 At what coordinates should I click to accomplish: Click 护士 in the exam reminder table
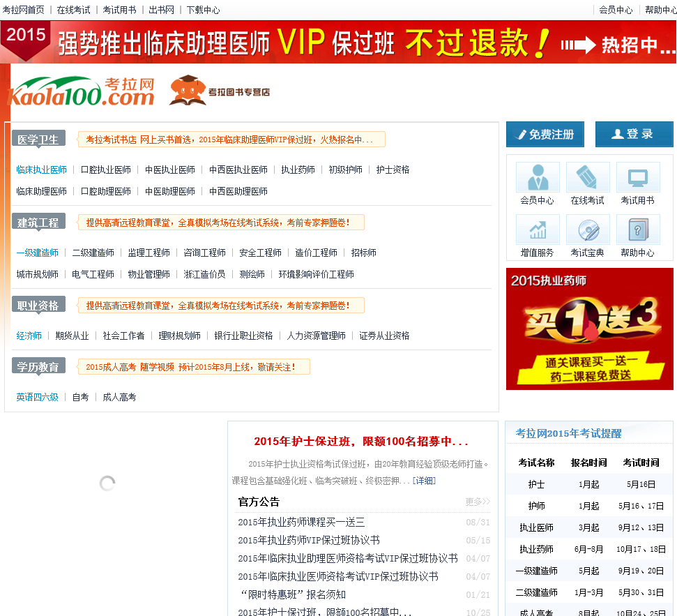[x=536, y=484]
